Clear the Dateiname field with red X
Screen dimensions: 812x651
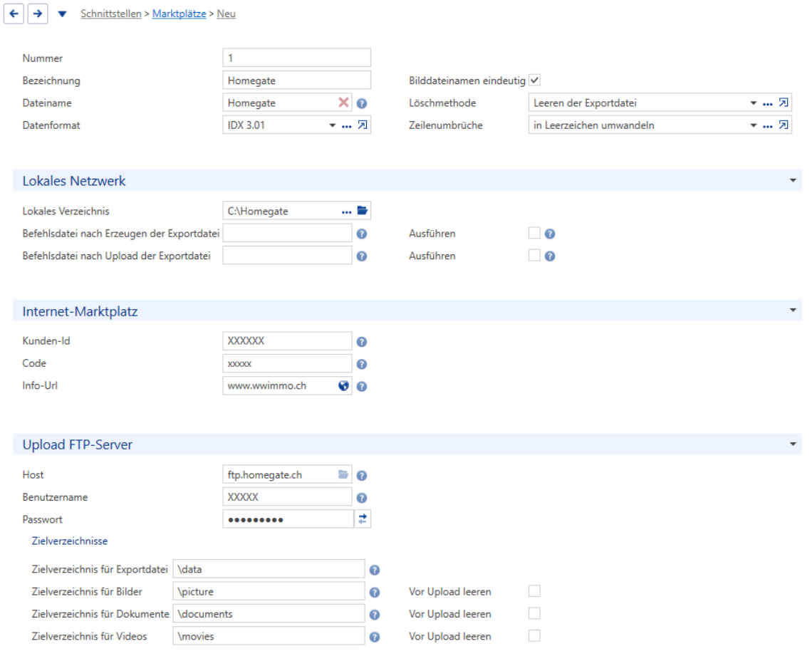pyautogui.click(x=343, y=103)
